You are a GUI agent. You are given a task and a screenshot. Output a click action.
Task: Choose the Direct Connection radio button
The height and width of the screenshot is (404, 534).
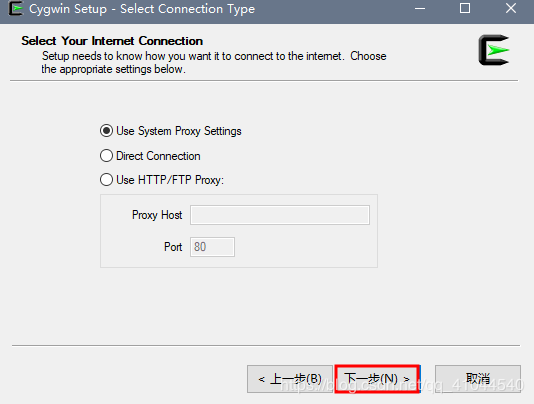[106, 156]
